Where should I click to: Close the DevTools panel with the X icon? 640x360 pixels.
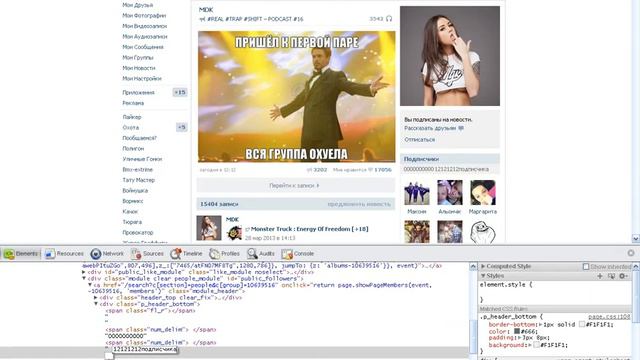click(x=631, y=253)
